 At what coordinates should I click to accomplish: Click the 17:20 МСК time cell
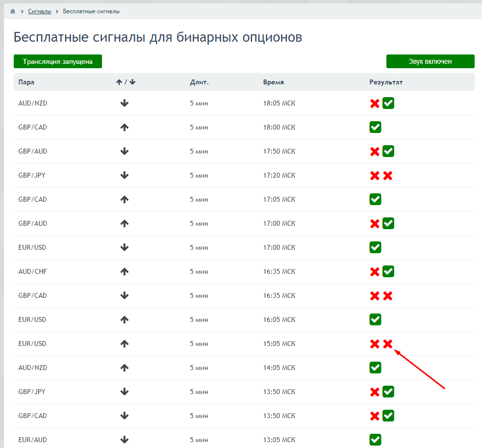[x=279, y=175]
